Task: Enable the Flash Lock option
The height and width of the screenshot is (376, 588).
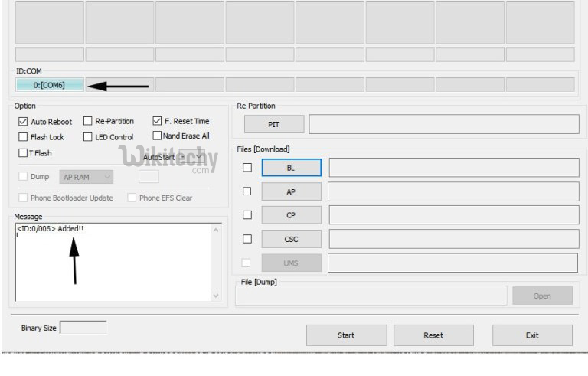Action: click(x=23, y=137)
